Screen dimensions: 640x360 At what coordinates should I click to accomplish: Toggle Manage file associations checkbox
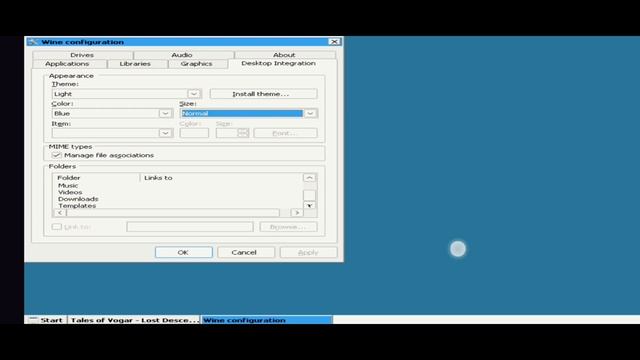[56, 155]
